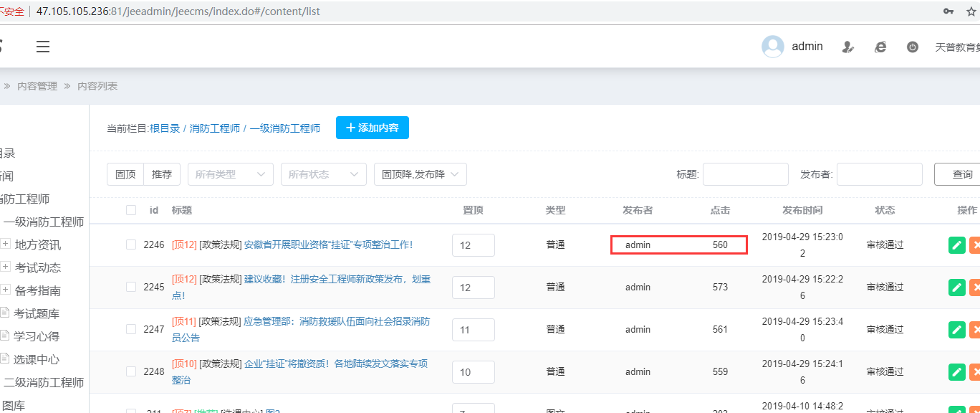Click orange delete icon for row 2246
The width and height of the screenshot is (980, 413).
tap(975, 245)
